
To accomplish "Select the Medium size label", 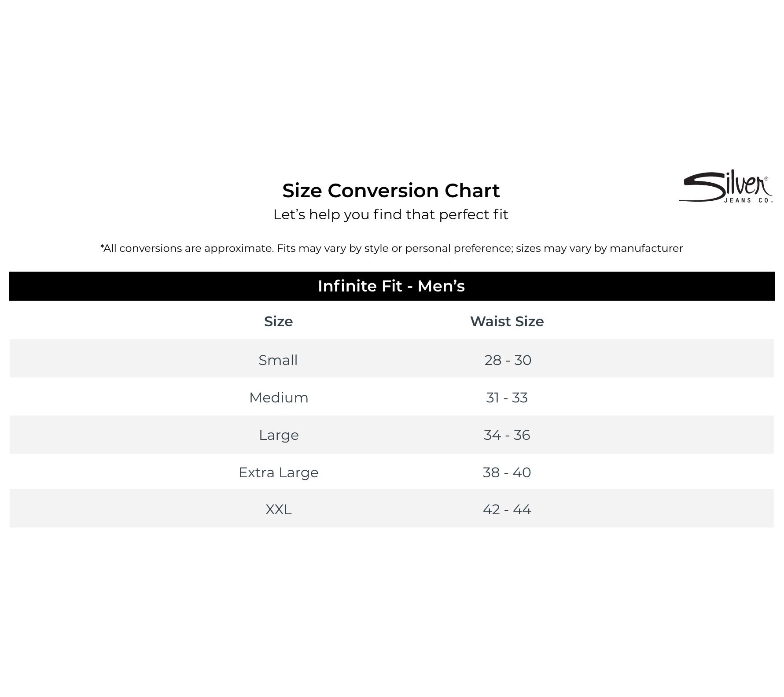I will click(279, 398).
